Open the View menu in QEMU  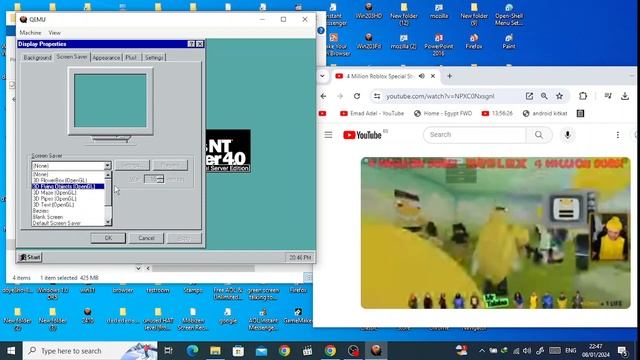54,33
